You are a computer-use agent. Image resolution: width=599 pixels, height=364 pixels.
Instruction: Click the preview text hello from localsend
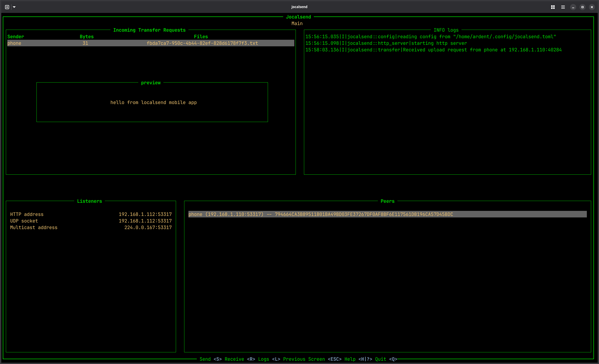153,103
